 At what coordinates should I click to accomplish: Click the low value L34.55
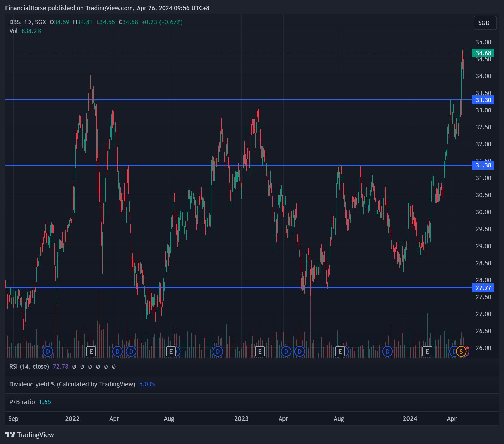pyautogui.click(x=106, y=22)
